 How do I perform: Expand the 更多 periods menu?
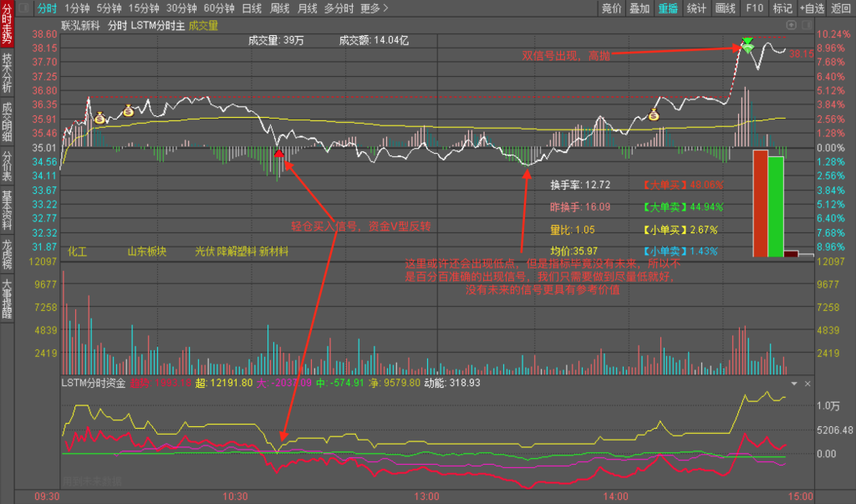374,8
